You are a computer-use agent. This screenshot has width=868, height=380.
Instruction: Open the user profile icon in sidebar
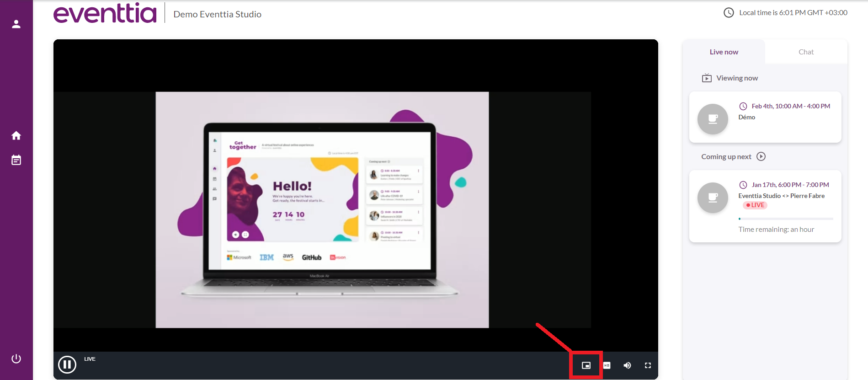(x=16, y=24)
